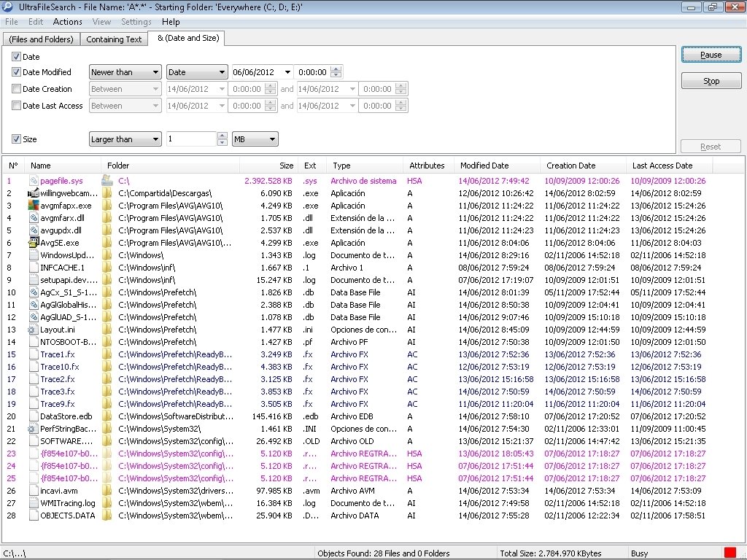Click the avgmfarx.dll file icon

click(34, 218)
